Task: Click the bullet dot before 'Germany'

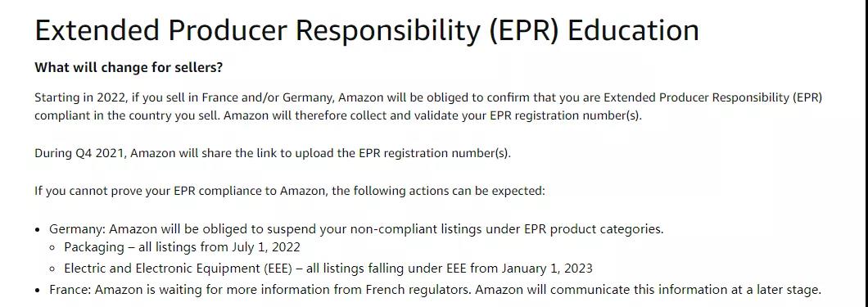Action: pyautogui.click(x=38, y=229)
